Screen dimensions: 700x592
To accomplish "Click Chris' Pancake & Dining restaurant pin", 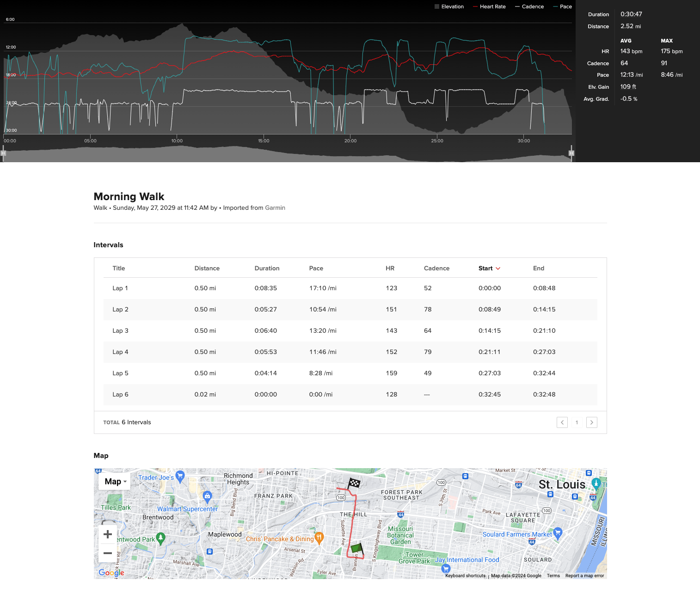I will click(x=319, y=538).
